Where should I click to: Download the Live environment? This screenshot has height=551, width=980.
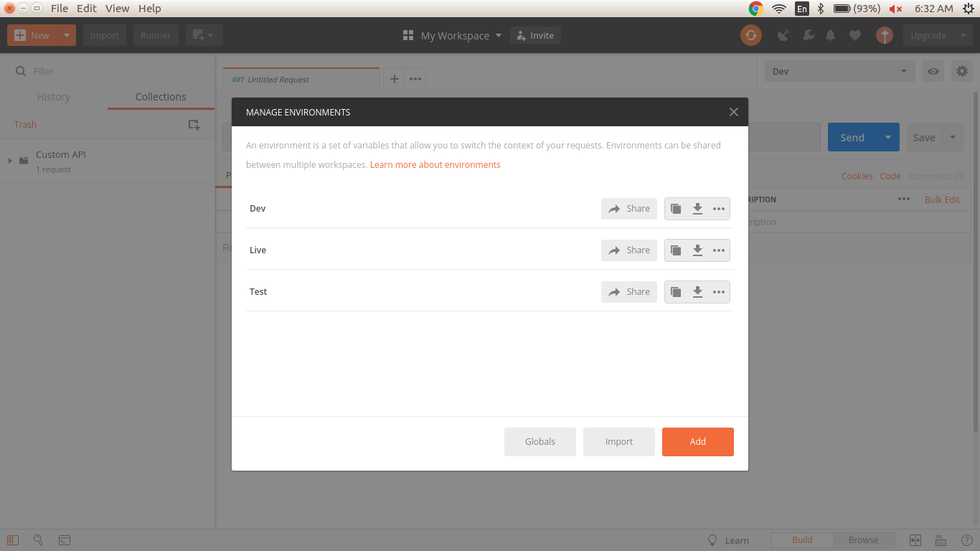point(697,250)
